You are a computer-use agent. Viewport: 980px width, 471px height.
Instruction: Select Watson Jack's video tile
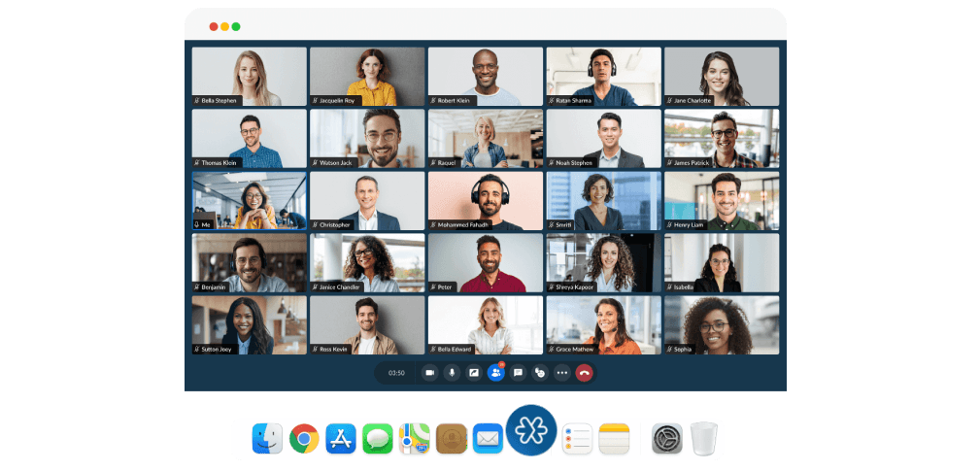367,139
